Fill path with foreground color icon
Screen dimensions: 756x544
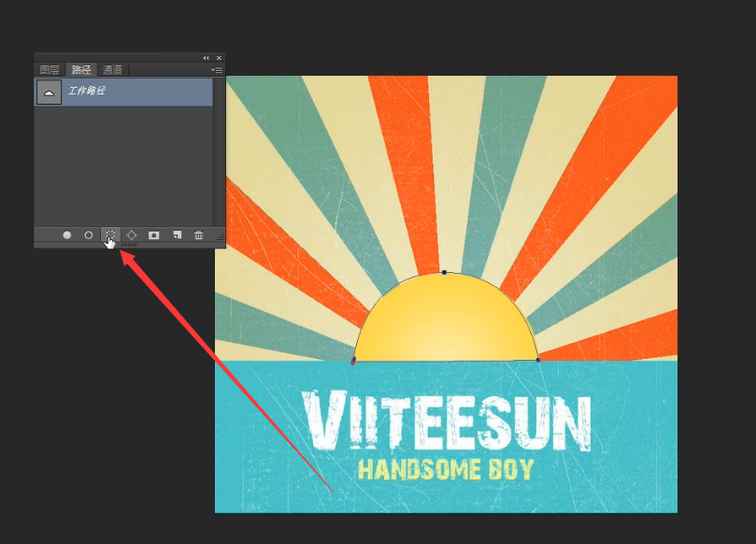pos(67,235)
